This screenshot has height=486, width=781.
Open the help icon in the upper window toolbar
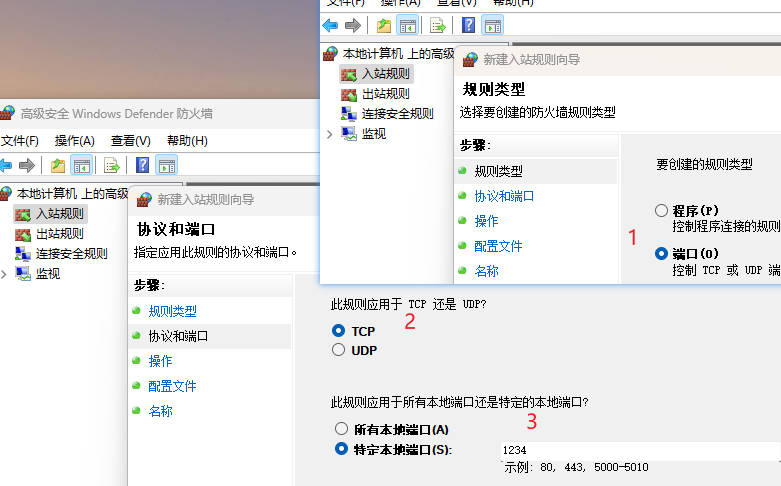tap(468, 25)
